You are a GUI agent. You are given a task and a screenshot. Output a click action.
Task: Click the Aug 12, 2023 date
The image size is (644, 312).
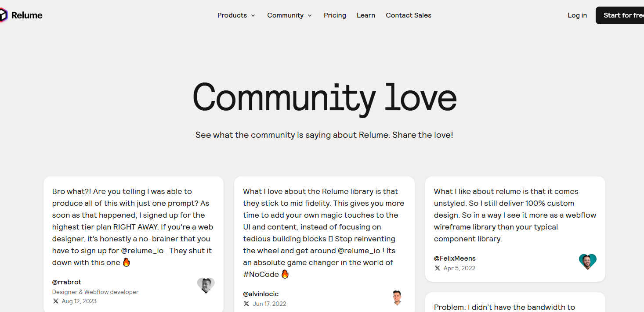[79, 301]
